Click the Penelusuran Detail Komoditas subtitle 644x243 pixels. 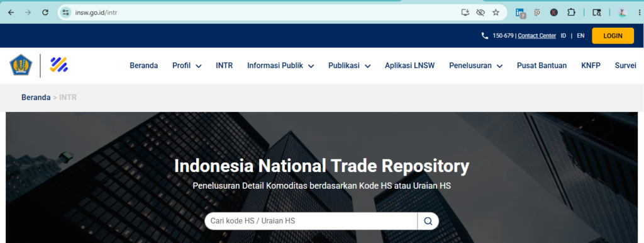pyautogui.click(x=321, y=186)
